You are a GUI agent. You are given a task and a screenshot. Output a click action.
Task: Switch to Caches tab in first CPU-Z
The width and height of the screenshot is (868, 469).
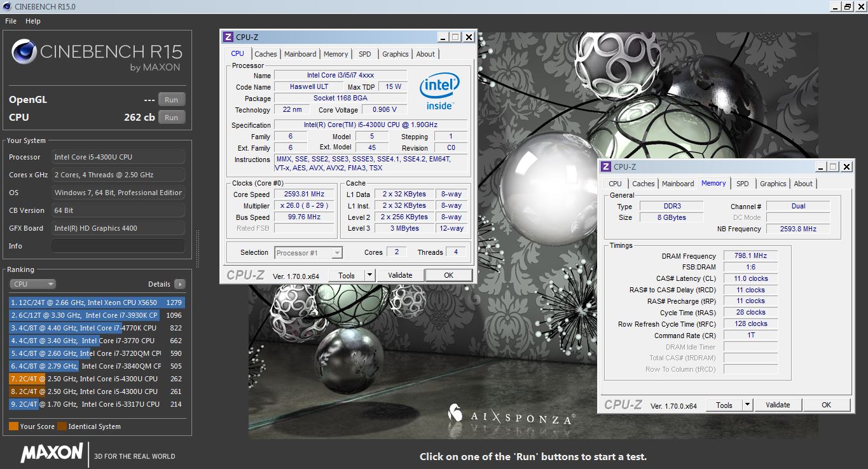[x=266, y=54]
